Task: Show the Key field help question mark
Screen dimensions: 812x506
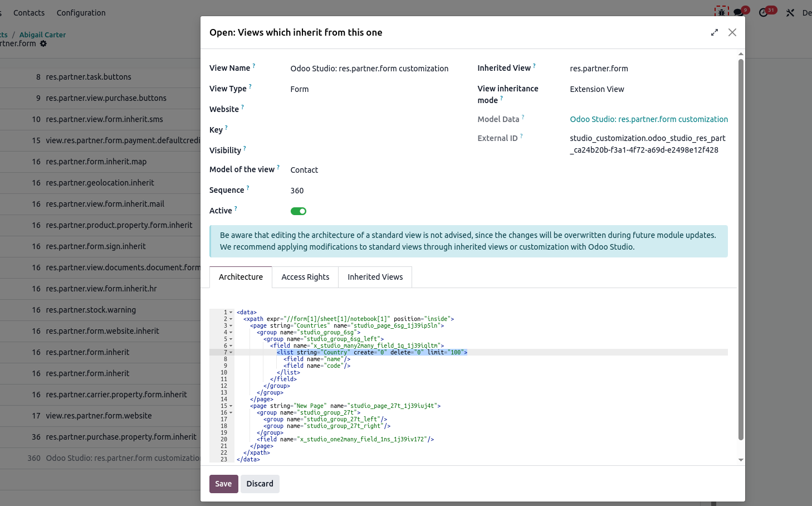Action: click(x=226, y=128)
